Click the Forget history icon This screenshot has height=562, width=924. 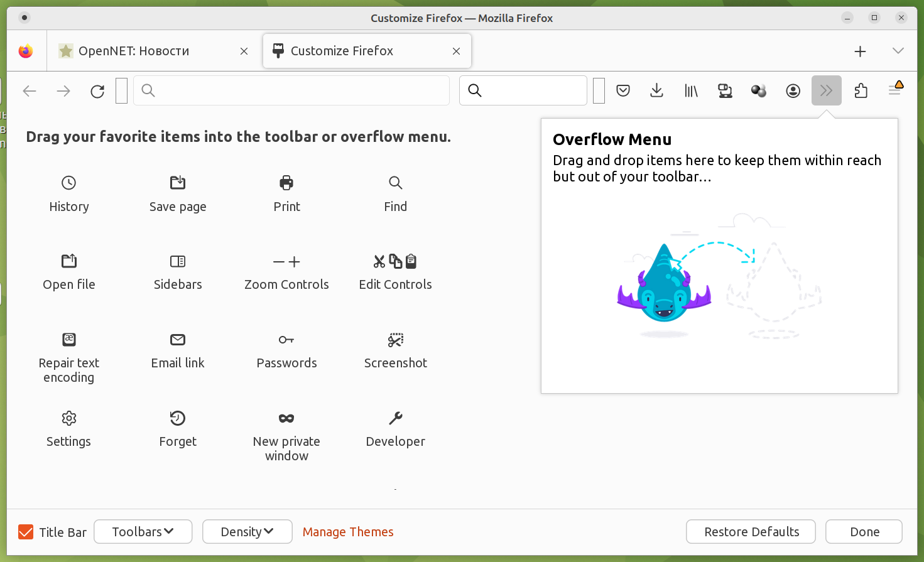click(178, 418)
